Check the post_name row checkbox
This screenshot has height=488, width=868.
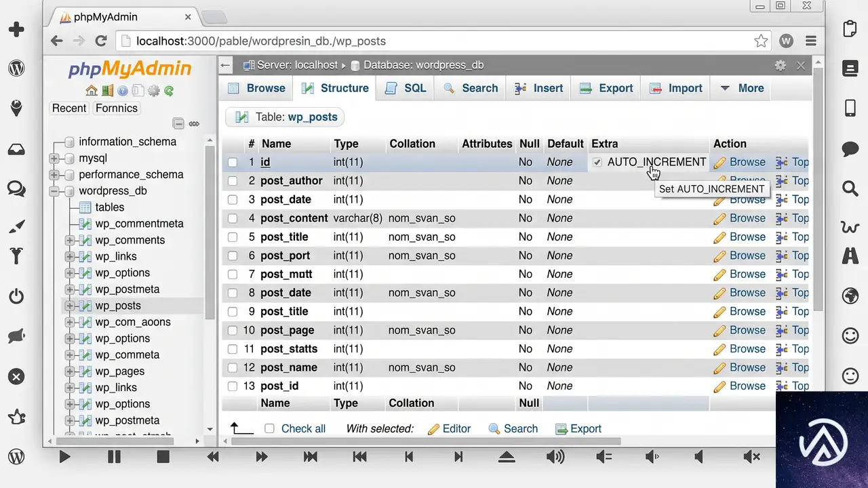[233, 367]
